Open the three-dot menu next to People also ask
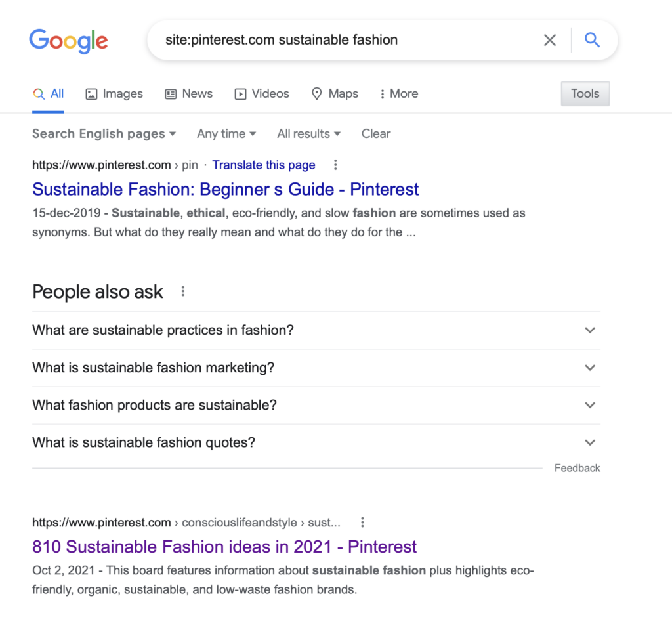Screen dimensions: 672x619 (x=183, y=291)
